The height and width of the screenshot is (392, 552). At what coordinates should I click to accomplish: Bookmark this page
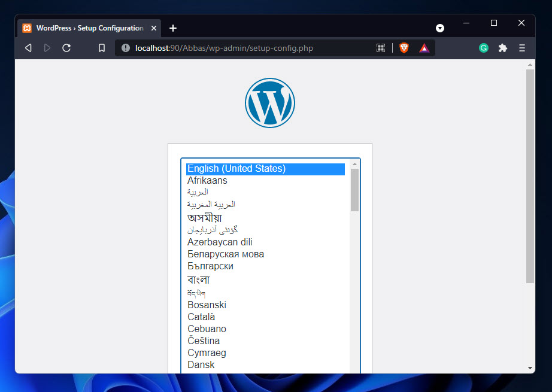102,48
